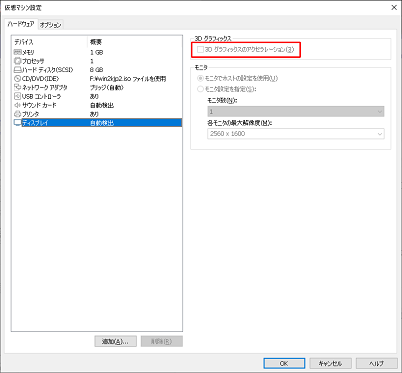Close the 仮想マシン設定 dialog
Screen dimensions: 402x373
click(x=394, y=7)
